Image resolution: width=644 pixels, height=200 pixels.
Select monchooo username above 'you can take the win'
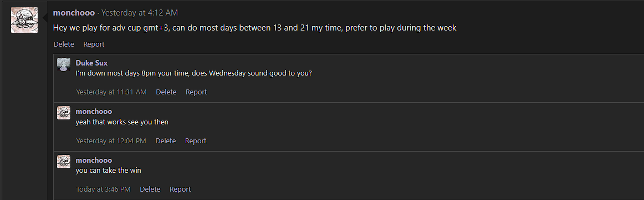point(94,160)
